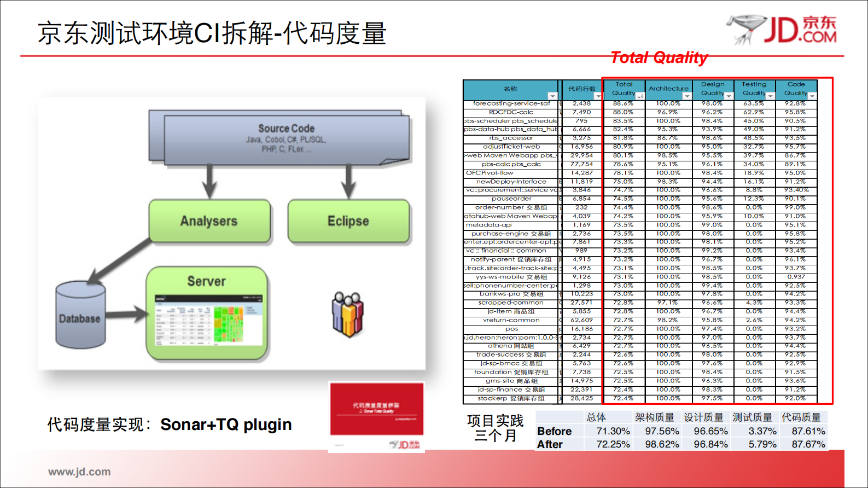Image resolution: width=868 pixels, height=488 pixels.
Task: Select the label 代码度量实现：
Action: pyautogui.click(x=100, y=425)
